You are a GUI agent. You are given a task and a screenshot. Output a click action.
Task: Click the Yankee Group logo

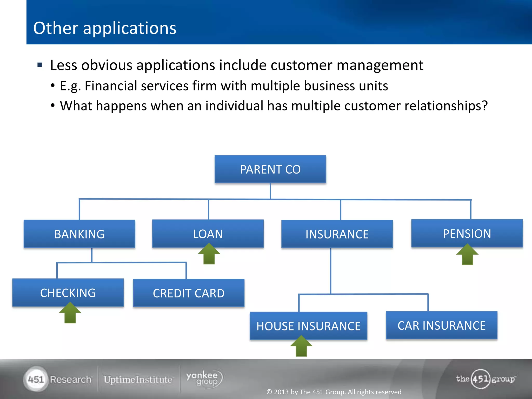pos(204,379)
